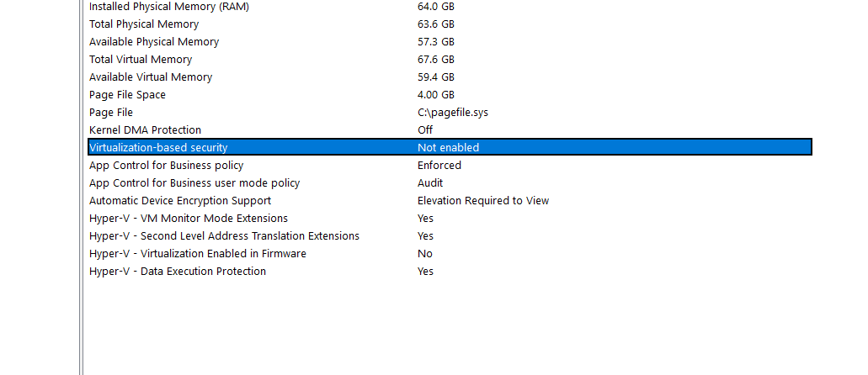Select the Available Virtual Memory entry
The height and width of the screenshot is (375, 868).
[151, 77]
